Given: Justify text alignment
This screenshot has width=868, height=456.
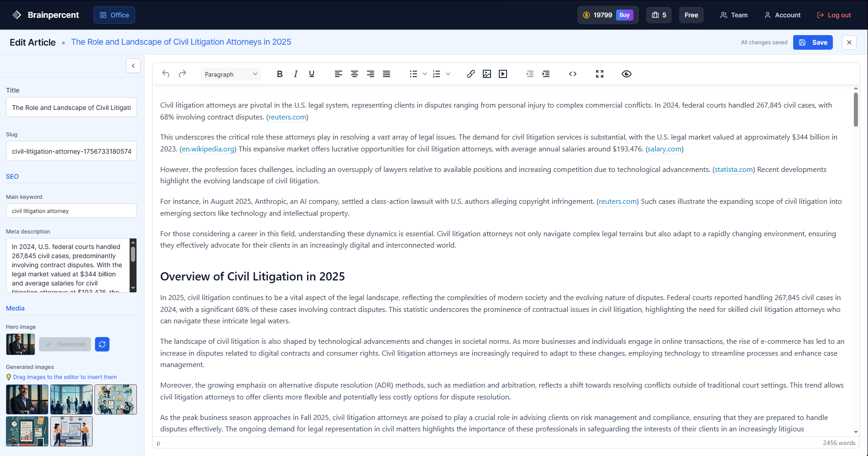Looking at the screenshot, I should 387,74.
